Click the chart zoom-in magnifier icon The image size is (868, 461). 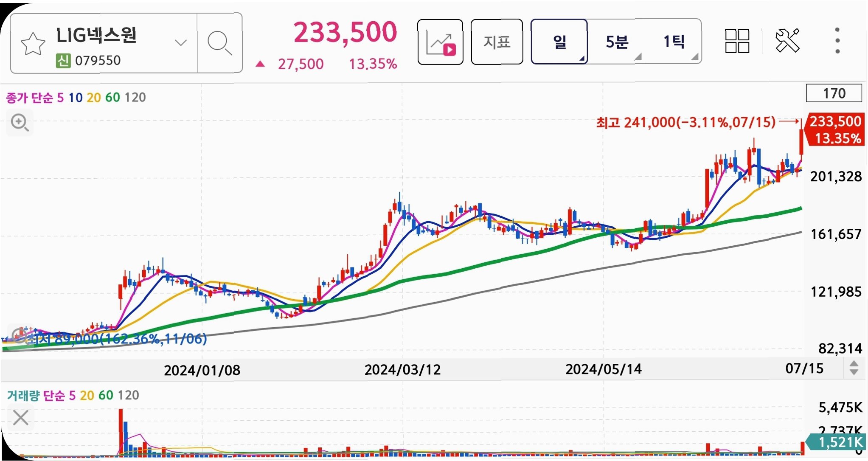tap(20, 123)
